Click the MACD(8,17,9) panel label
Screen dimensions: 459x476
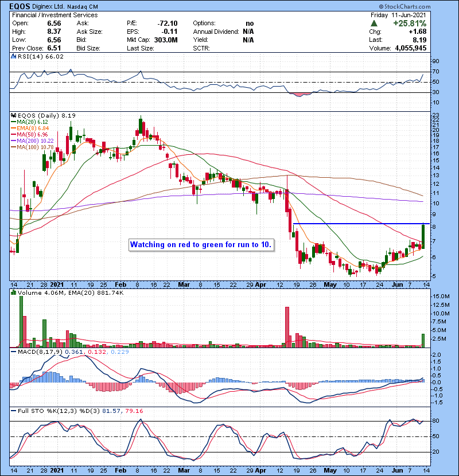(40, 352)
